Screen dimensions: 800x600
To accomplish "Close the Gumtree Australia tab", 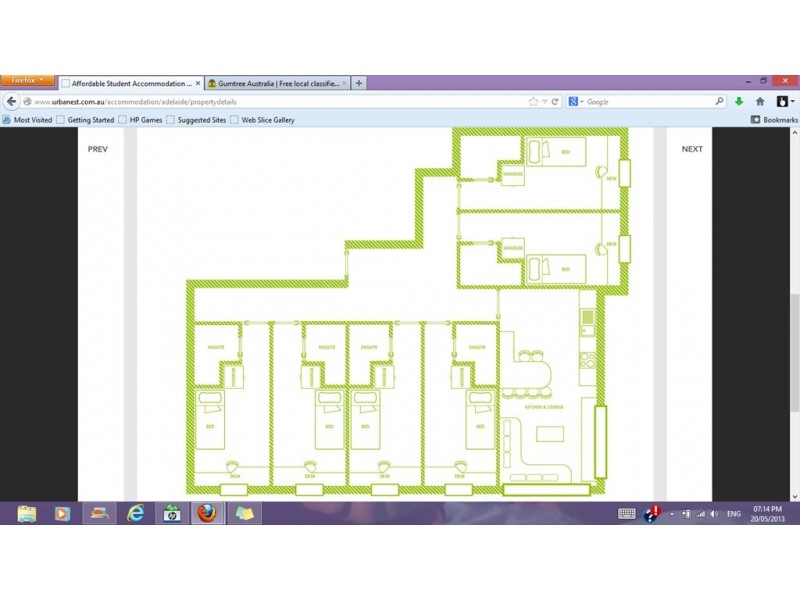I will point(344,83).
